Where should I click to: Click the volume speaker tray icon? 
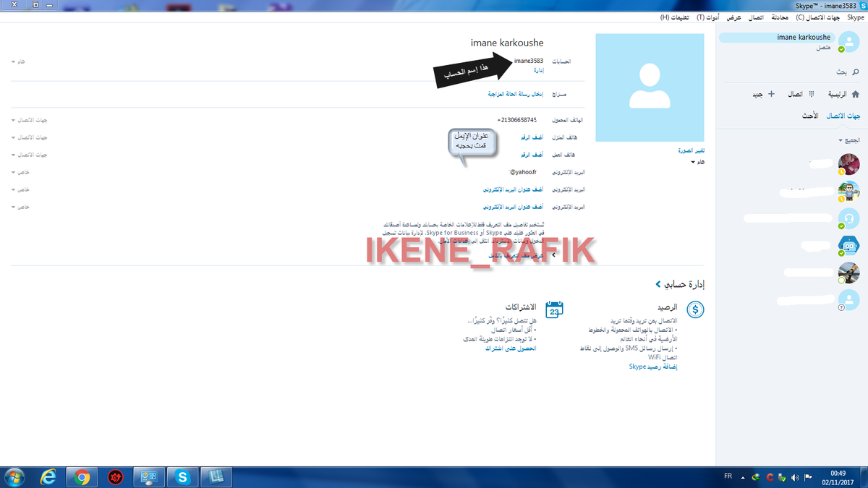click(794, 478)
